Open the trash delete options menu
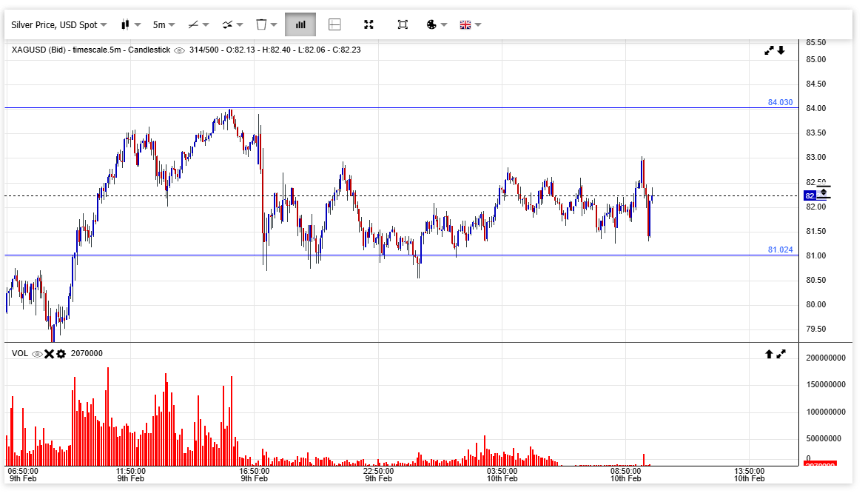The image size is (868, 502). coord(266,24)
